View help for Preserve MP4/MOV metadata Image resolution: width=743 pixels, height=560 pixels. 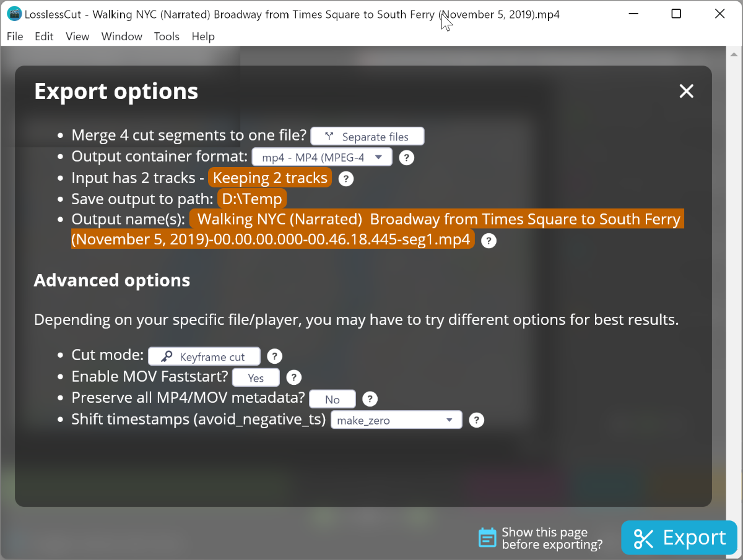(370, 398)
